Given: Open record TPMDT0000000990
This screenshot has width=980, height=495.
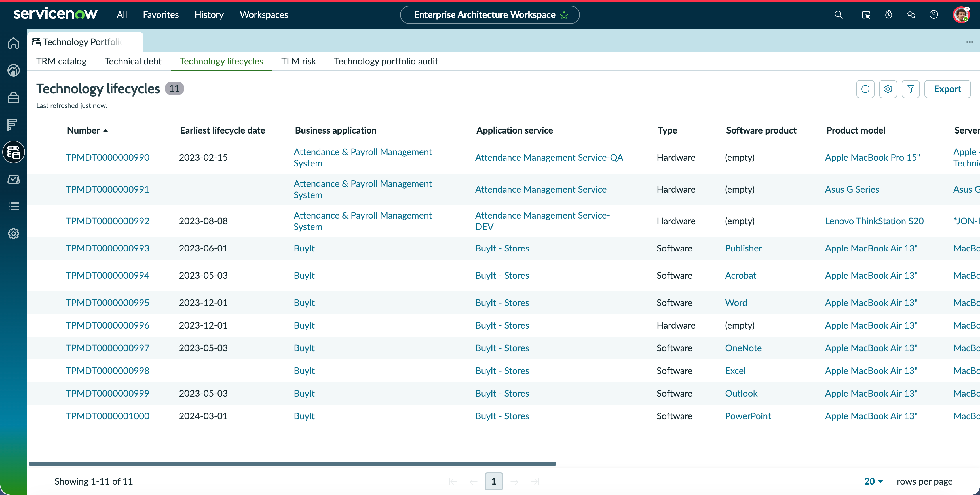Looking at the screenshot, I should point(107,158).
